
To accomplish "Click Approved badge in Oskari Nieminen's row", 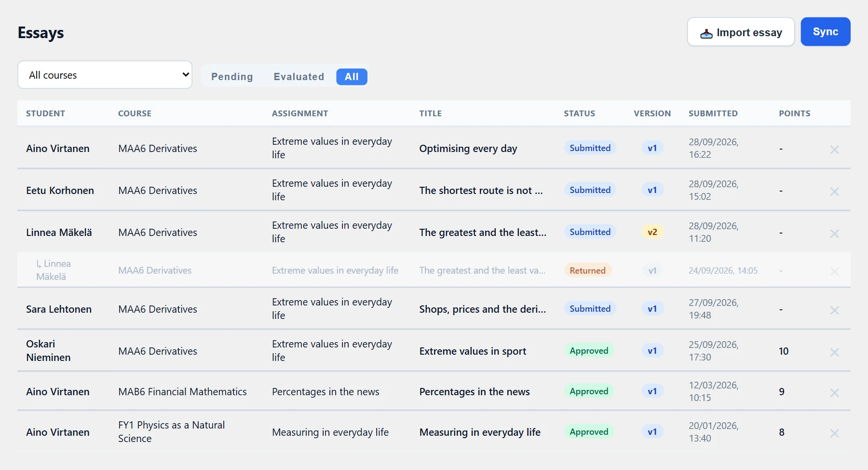I will (x=589, y=351).
